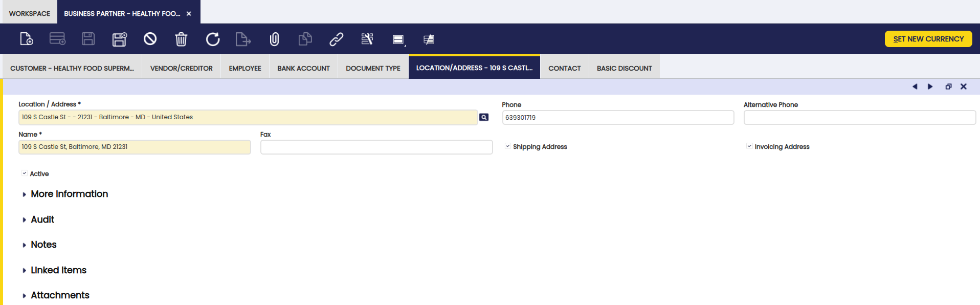
Task: Click into the Alternative Phone field
Action: tap(859, 117)
